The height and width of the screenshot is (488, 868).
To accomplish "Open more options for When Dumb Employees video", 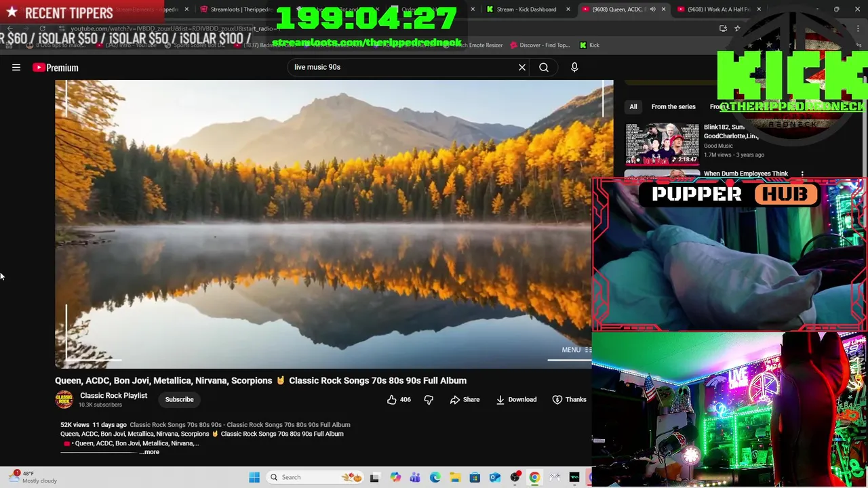I will (802, 174).
